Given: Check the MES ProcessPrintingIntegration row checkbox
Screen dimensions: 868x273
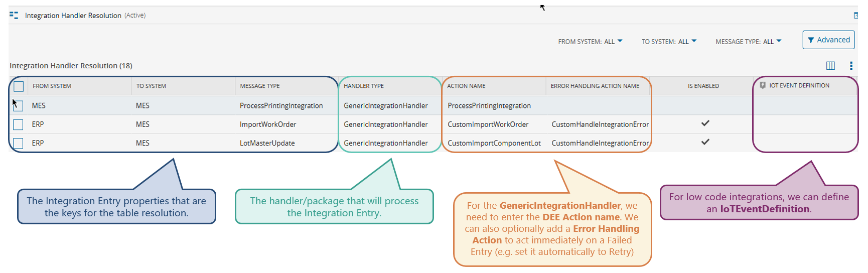Looking at the screenshot, I should 19,106.
